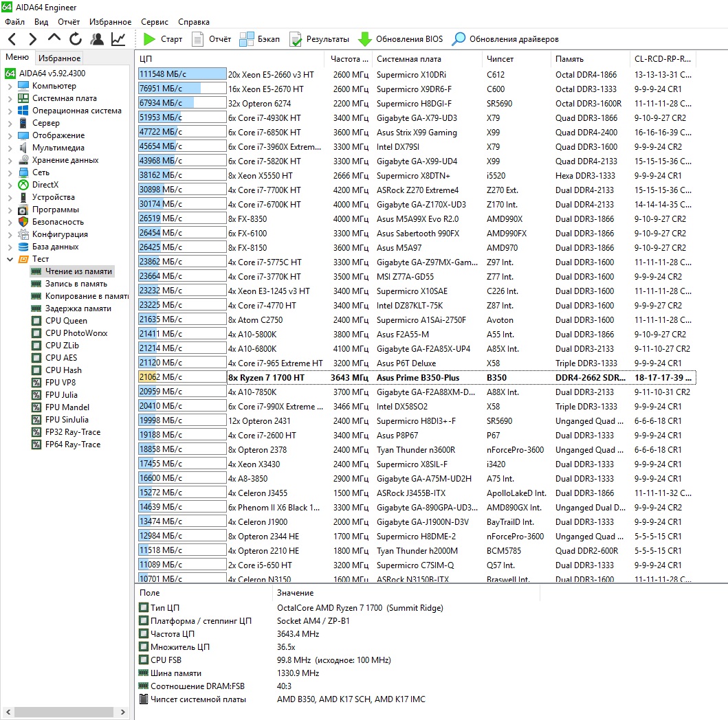Select the 20x Xeon E5-2660 v3 HT row

(x=415, y=75)
